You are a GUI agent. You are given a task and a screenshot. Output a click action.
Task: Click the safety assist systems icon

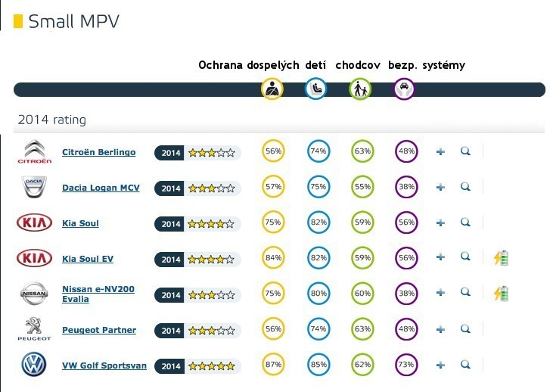[x=405, y=89]
